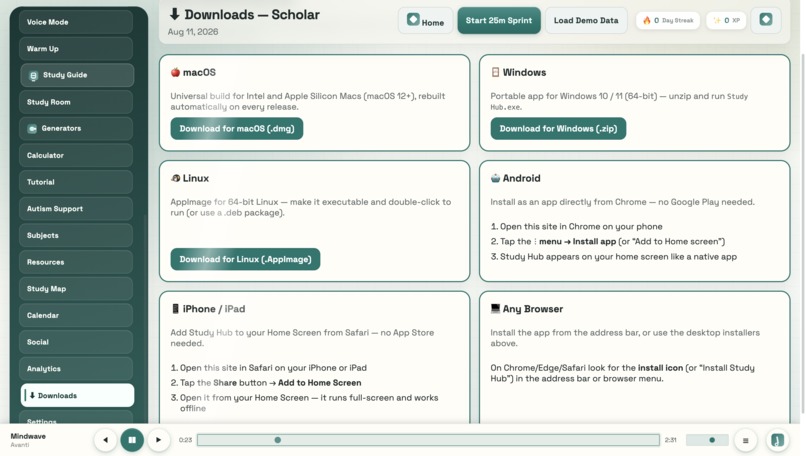
Task: Click the Any Browser laptop icon
Action: (495, 308)
